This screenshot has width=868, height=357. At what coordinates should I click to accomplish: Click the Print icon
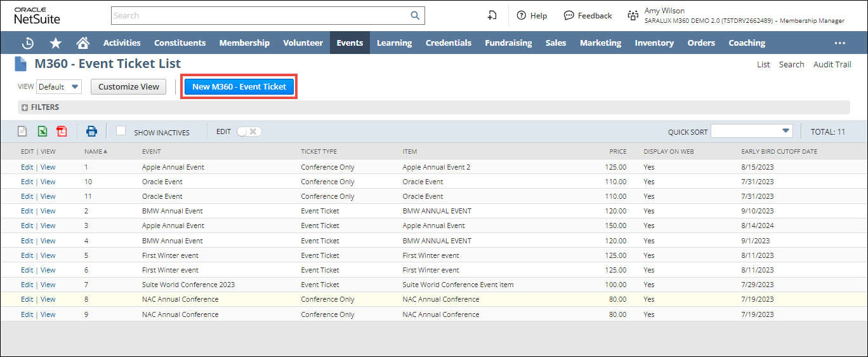[91, 131]
